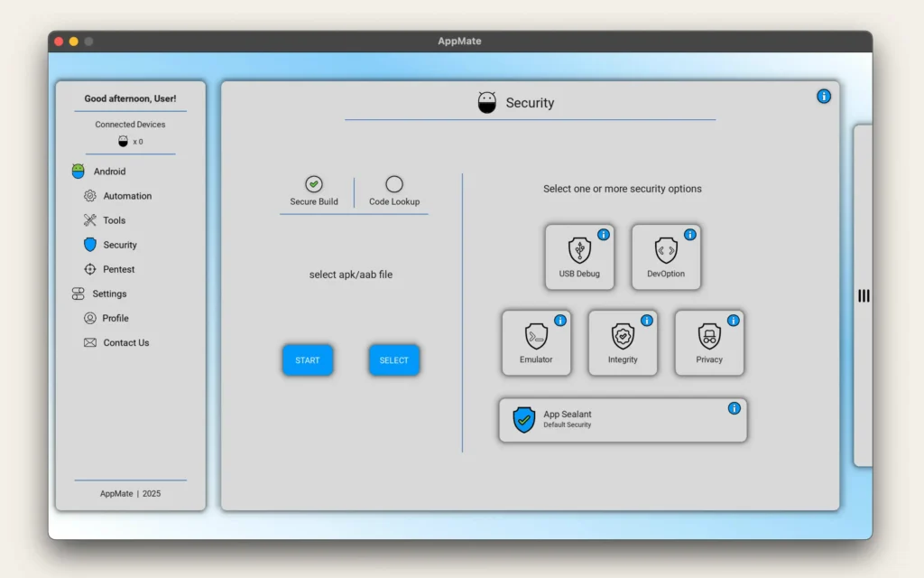Click the Profile icon in sidebar
Screen dimensions: 924x578
pos(89,318)
